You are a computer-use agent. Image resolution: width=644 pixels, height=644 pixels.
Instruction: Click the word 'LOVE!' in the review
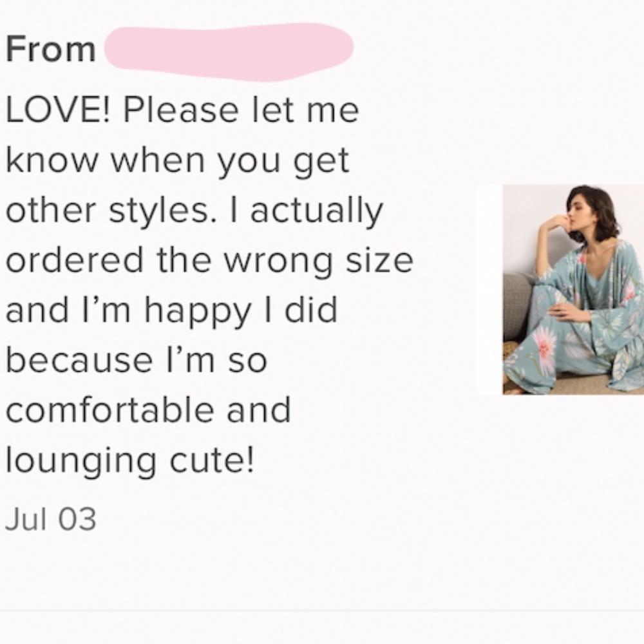click(x=59, y=110)
